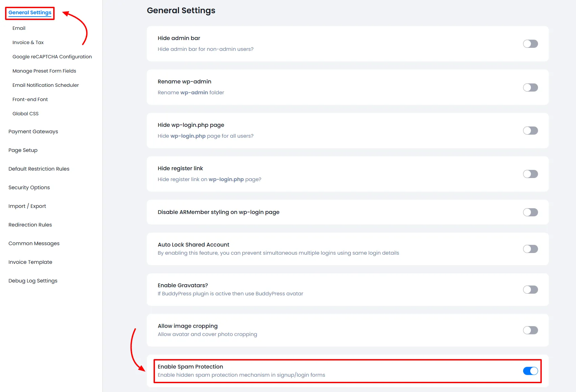Go to Google reCAPTCHA Configuration
The height and width of the screenshot is (392, 576).
[x=52, y=56]
